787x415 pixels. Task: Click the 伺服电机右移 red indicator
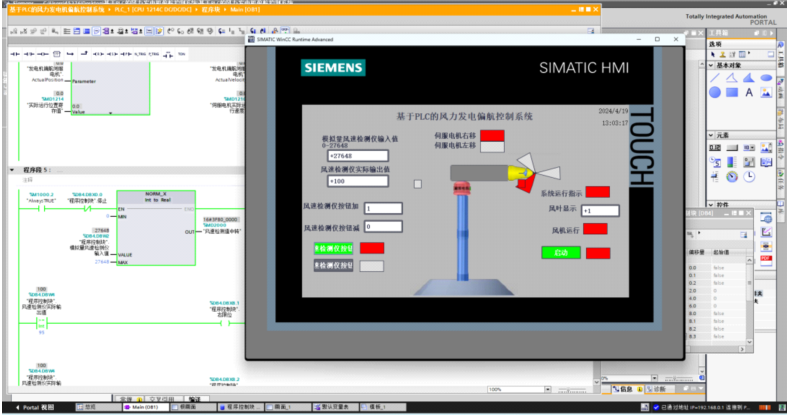point(492,135)
